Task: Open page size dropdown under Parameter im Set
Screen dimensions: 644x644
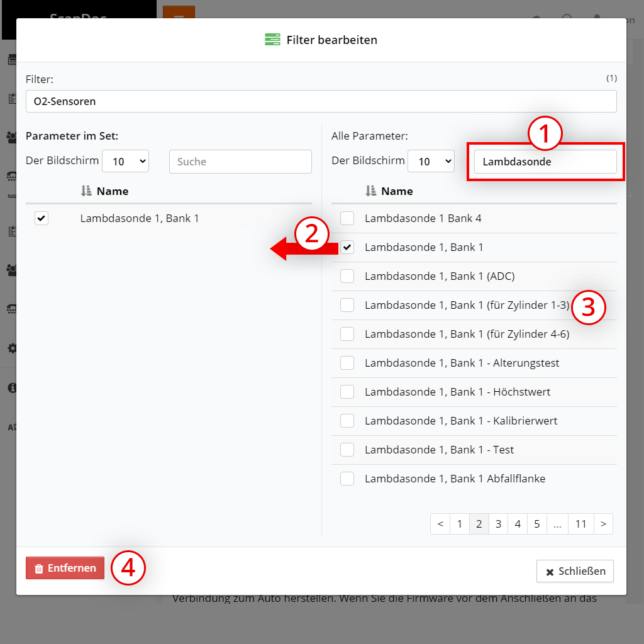Action: [x=125, y=161]
